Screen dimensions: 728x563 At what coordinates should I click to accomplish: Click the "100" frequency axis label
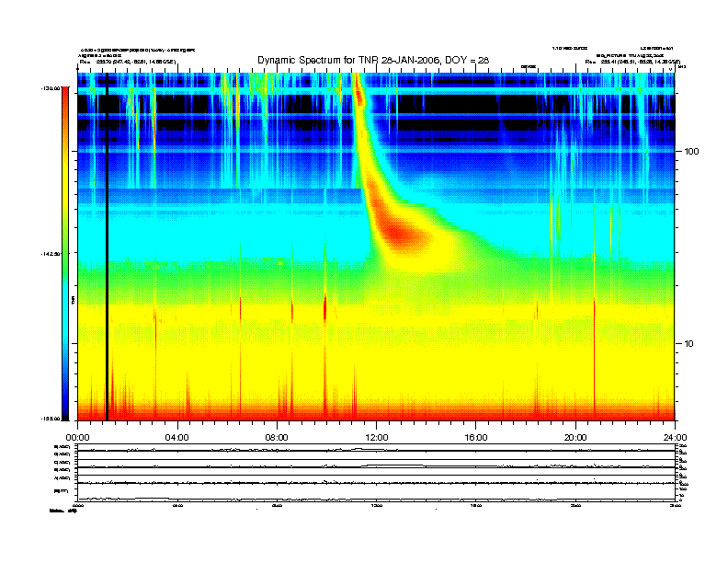[692, 152]
